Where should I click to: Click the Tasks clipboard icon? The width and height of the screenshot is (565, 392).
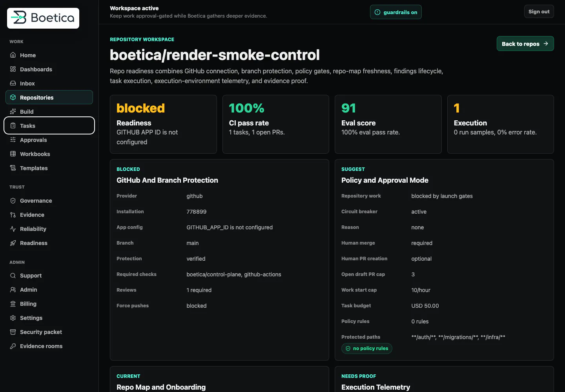pos(13,126)
